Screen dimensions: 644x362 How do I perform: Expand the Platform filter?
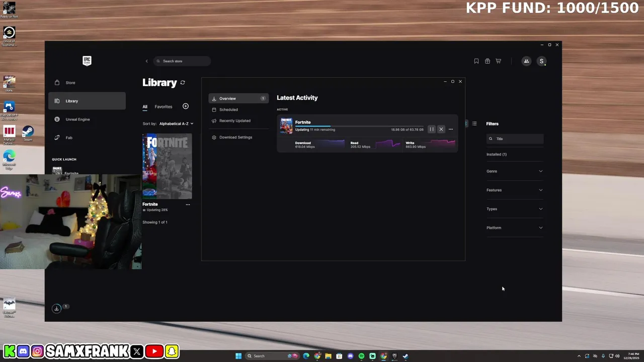pyautogui.click(x=515, y=228)
